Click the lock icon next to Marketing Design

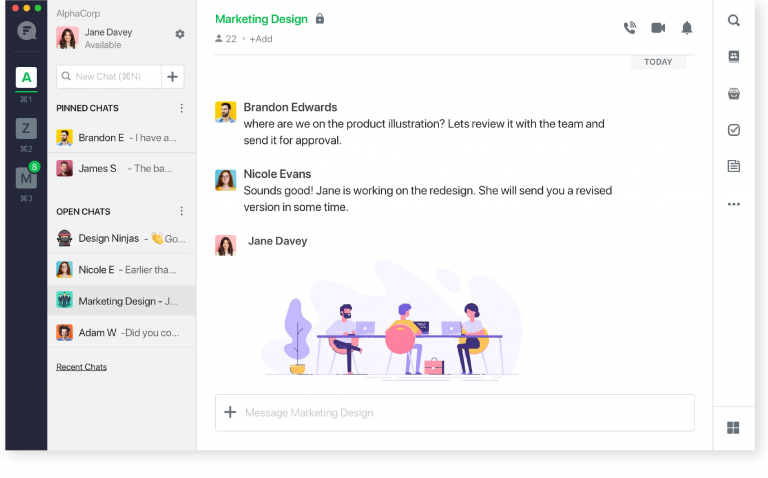(x=320, y=19)
